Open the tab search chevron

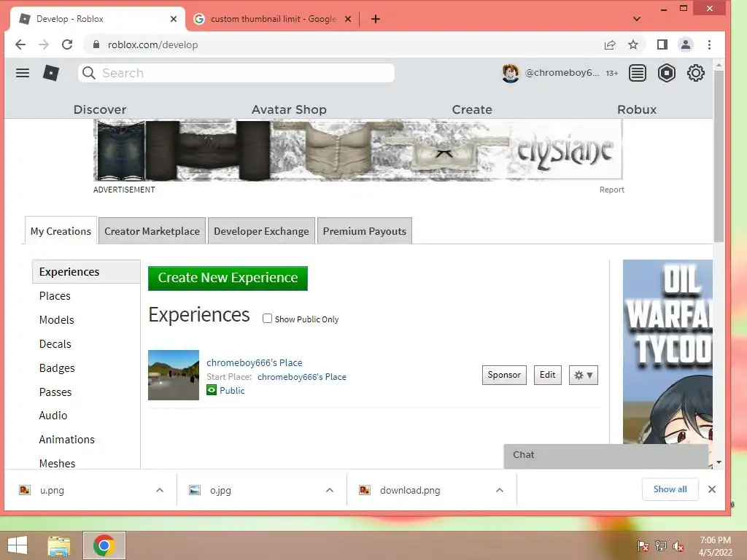[x=636, y=19]
